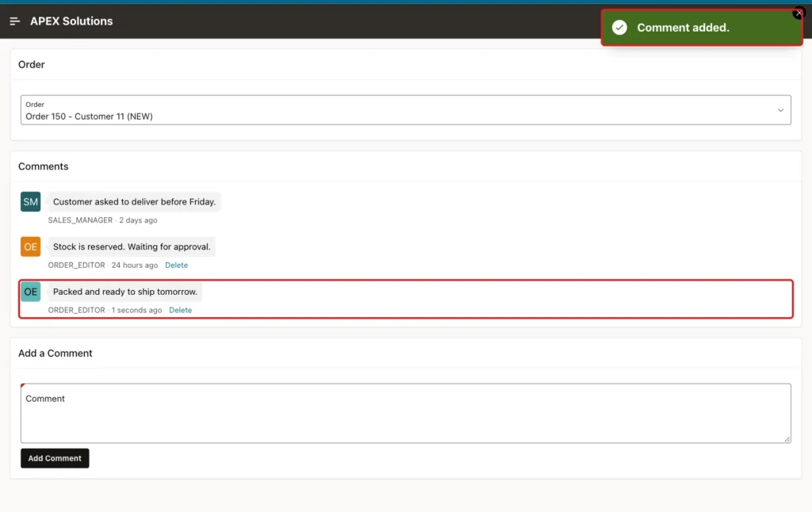Open the Order 150 - Customer 11 select list
812x512 pixels.
tap(405, 109)
